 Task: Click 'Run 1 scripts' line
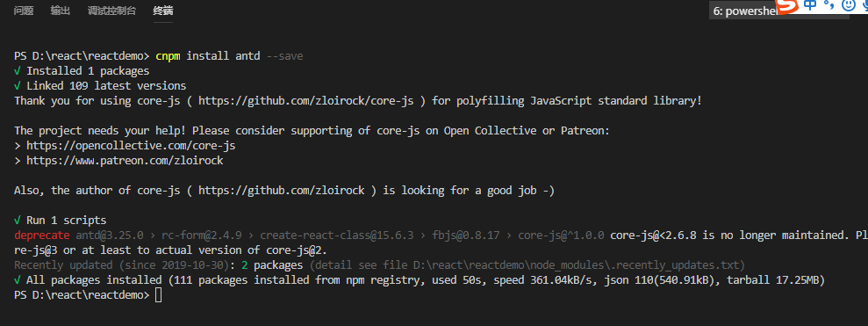[x=61, y=220]
